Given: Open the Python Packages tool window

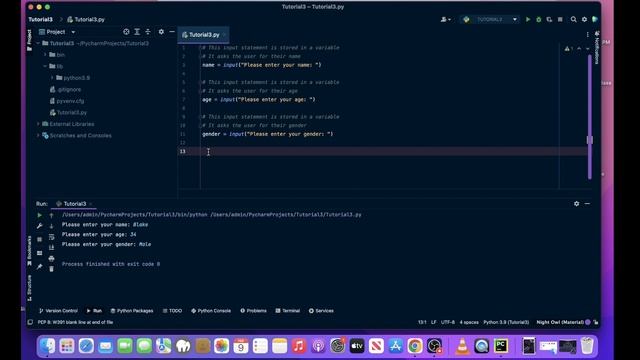Looking at the screenshot, I should tap(132, 311).
